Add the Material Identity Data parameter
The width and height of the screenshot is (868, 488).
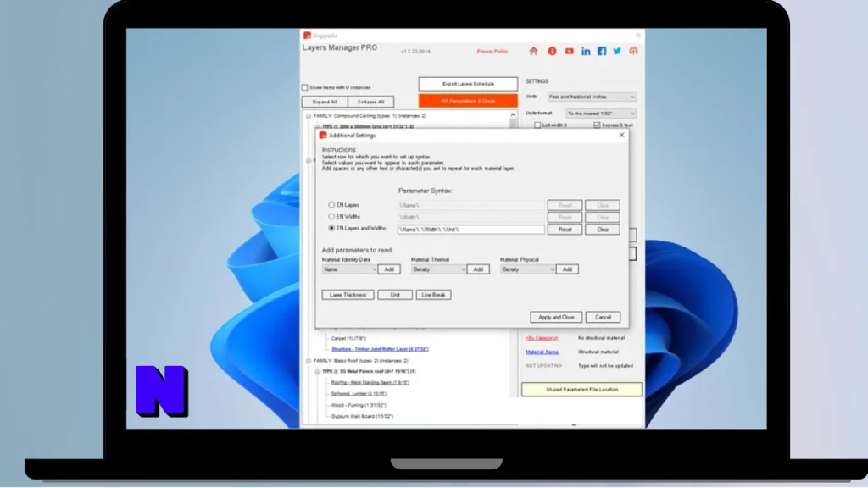(x=389, y=269)
